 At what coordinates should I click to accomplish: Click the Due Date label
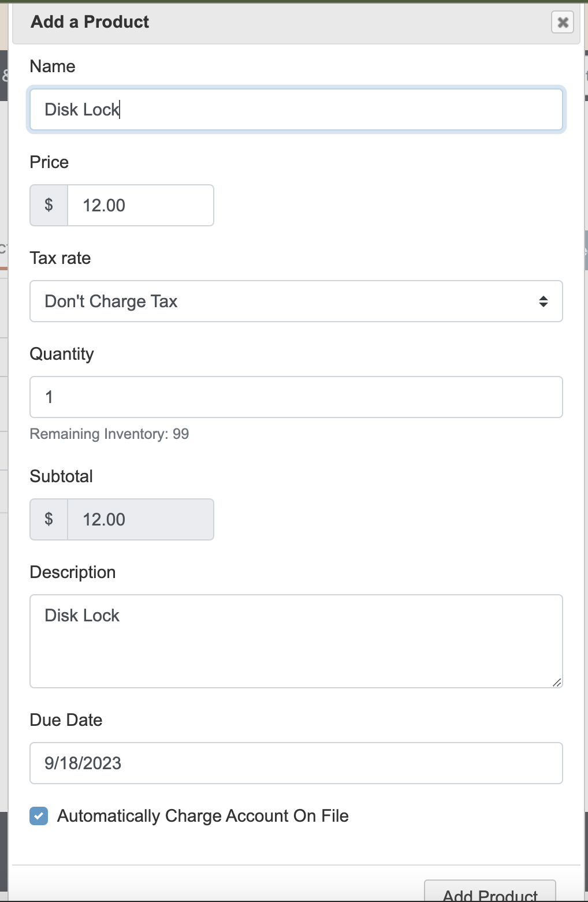(66, 720)
